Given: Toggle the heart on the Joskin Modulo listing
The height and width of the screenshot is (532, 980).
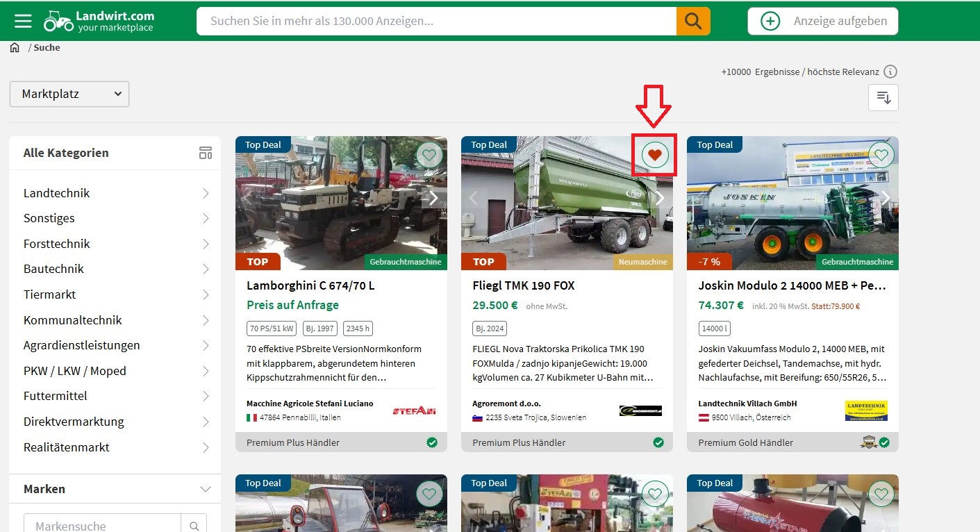Looking at the screenshot, I should pos(881,154).
